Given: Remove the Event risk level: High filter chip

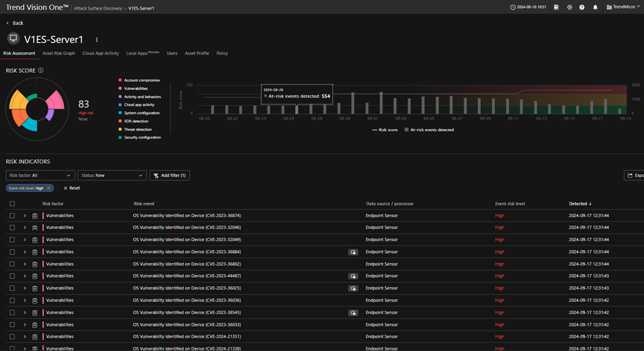Looking at the screenshot, I should [48, 188].
